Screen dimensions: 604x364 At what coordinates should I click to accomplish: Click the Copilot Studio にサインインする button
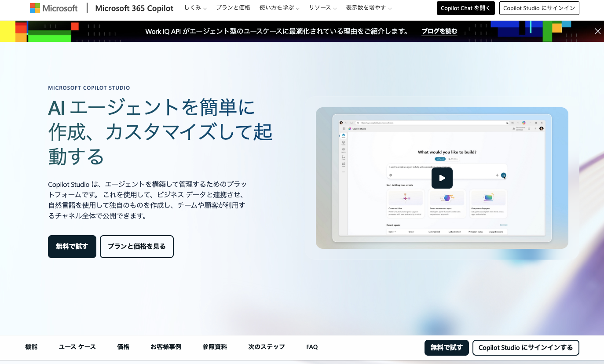pos(526,347)
